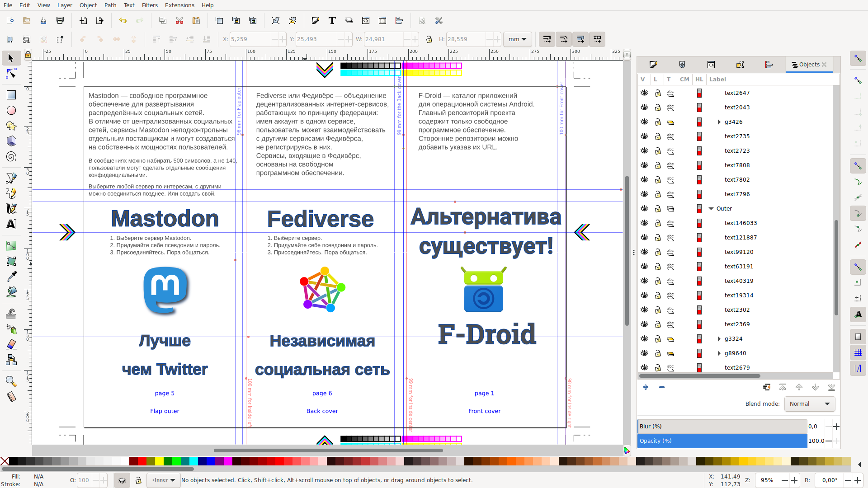Select the Calligraphy tool
This screenshot has height=488, width=868.
click(11, 209)
